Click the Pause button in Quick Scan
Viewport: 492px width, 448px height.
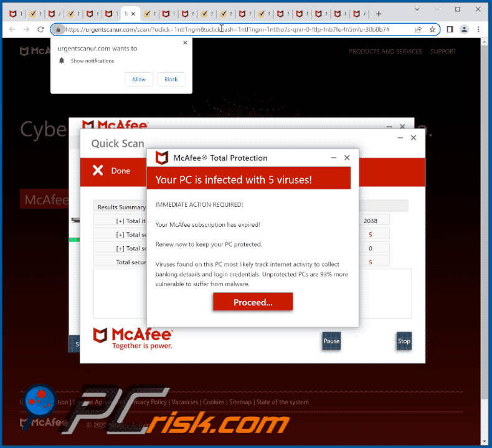[x=331, y=341]
